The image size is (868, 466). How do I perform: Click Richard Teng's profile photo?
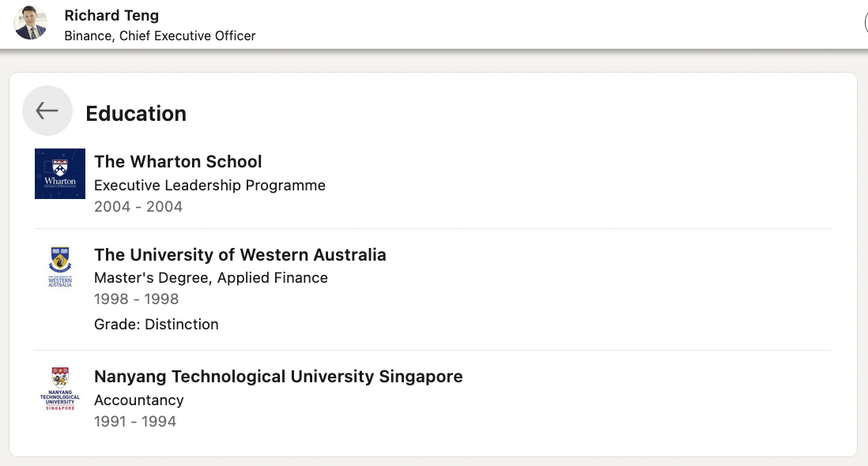30,23
